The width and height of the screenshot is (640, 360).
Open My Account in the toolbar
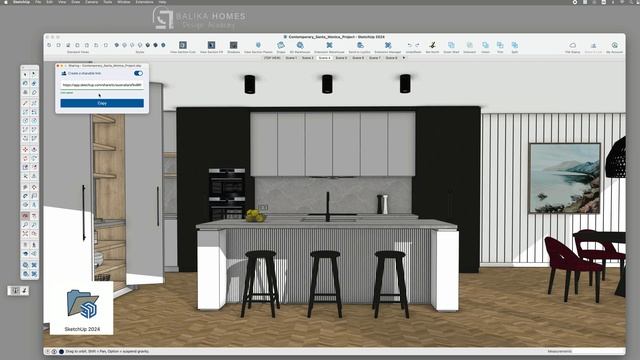click(x=614, y=45)
